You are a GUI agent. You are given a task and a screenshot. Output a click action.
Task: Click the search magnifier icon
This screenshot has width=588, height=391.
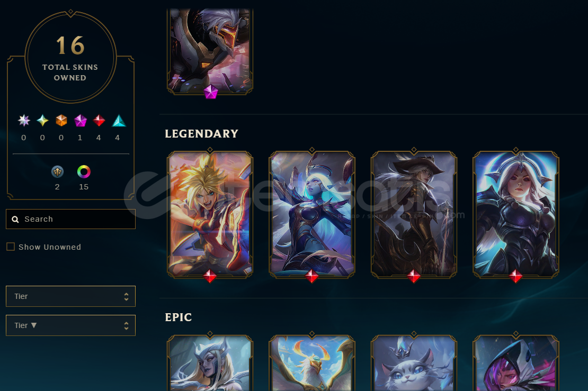15,219
